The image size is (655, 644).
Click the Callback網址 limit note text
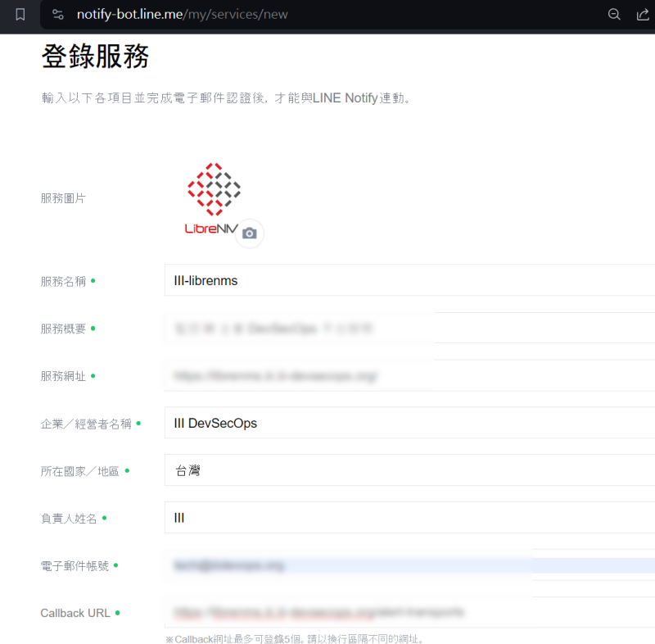click(295, 639)
